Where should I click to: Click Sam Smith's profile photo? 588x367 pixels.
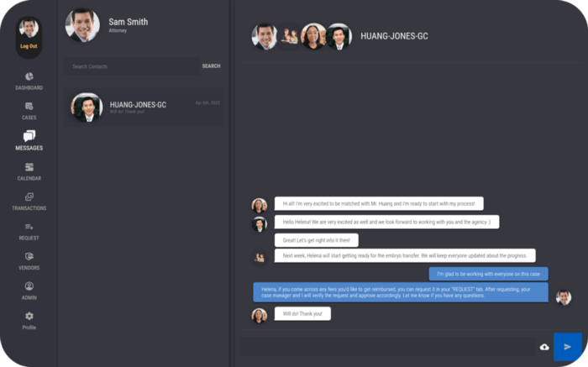pos(82,24)
